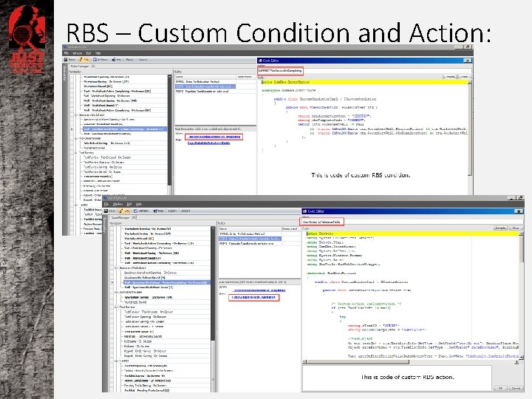Click yellow highlighted code line in upper editor
This screenshot has height=399, width=532.
point(364,82)
